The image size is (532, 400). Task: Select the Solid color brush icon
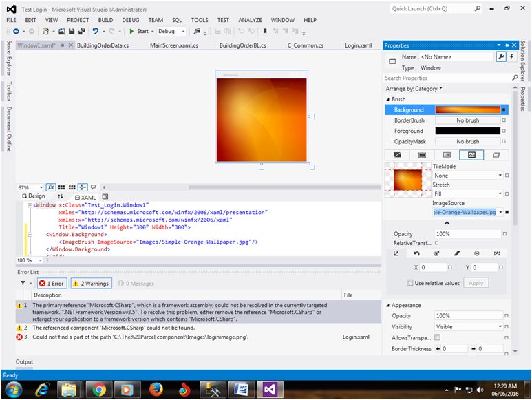pos(422,155)
